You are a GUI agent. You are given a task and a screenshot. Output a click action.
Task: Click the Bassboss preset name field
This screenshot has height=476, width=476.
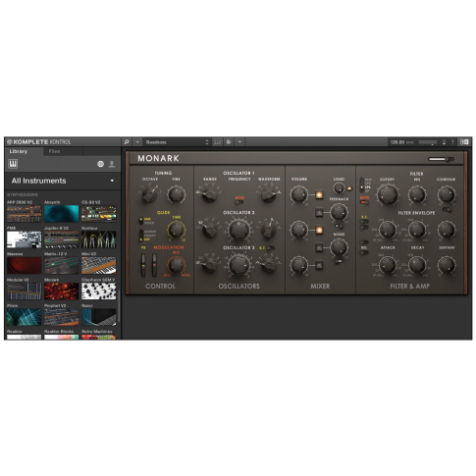[174, 142]
